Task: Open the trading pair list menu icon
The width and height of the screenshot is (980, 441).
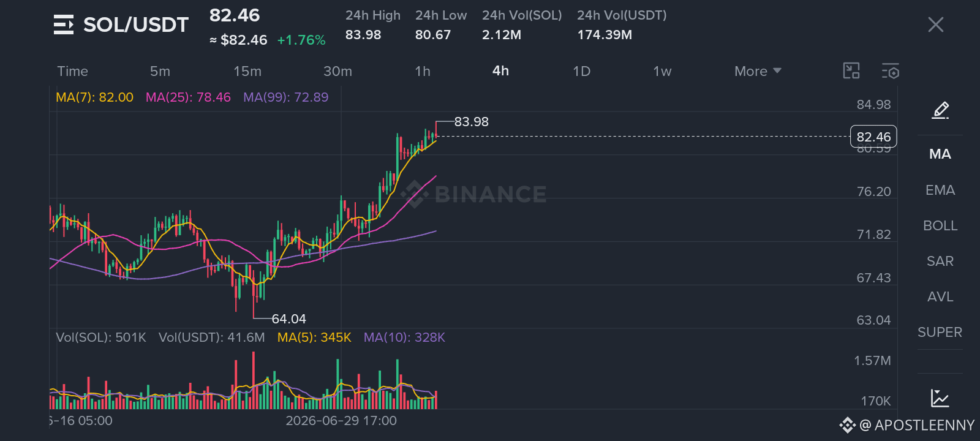Action: [x=64, y=24]
